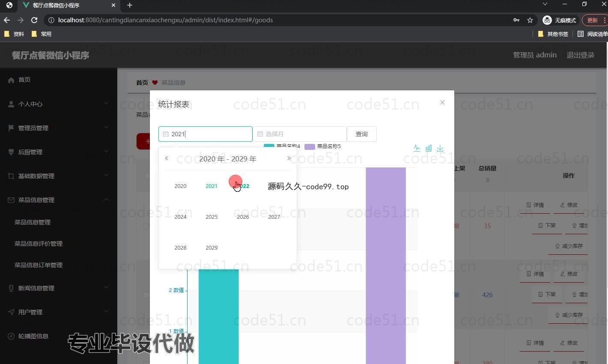Select year 2026 in picker

[x=243, y=217]
